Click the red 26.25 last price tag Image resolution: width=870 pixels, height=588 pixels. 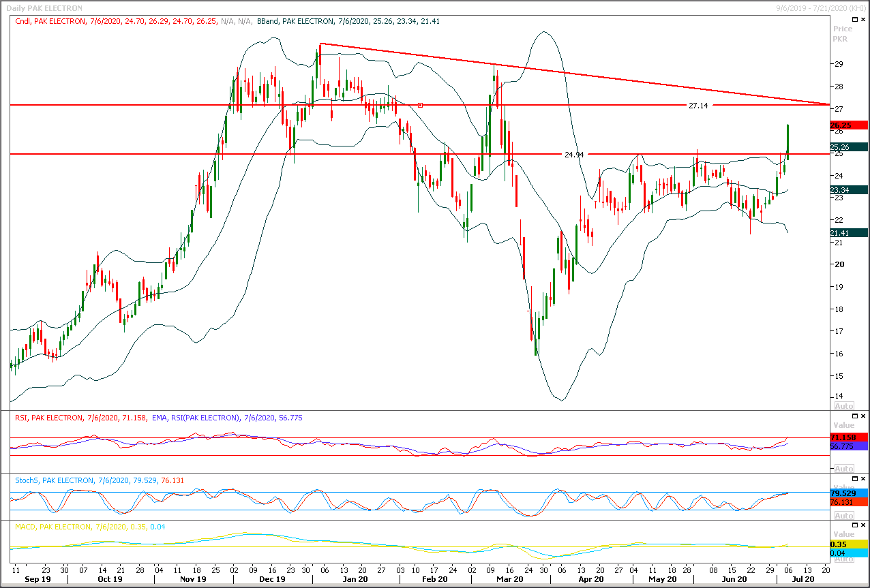coord(849,125)
